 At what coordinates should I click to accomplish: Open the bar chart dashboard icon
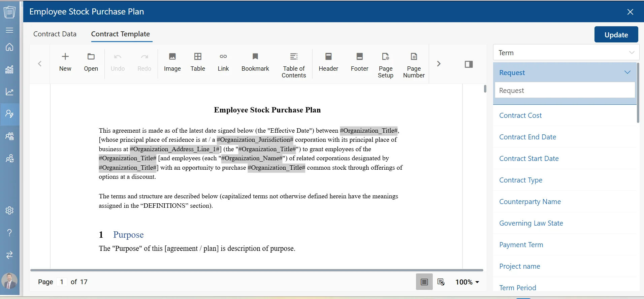click(x=9, y=69)
